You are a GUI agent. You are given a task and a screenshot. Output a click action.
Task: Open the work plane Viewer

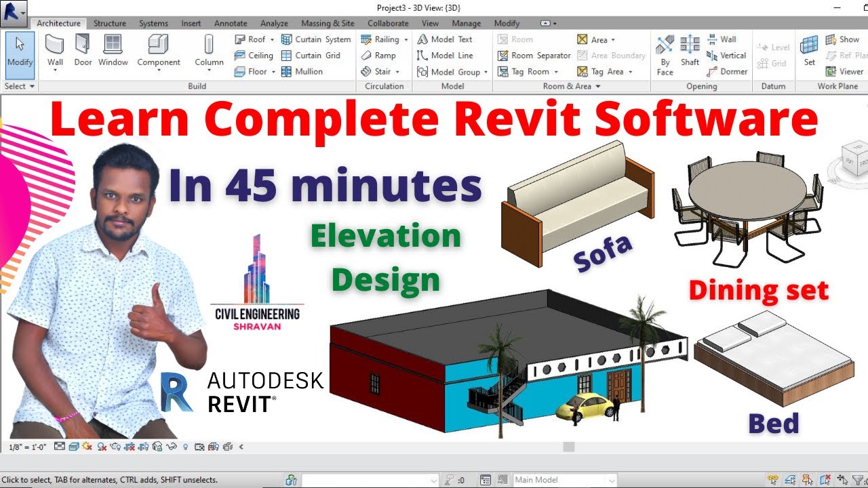point(844,71)
